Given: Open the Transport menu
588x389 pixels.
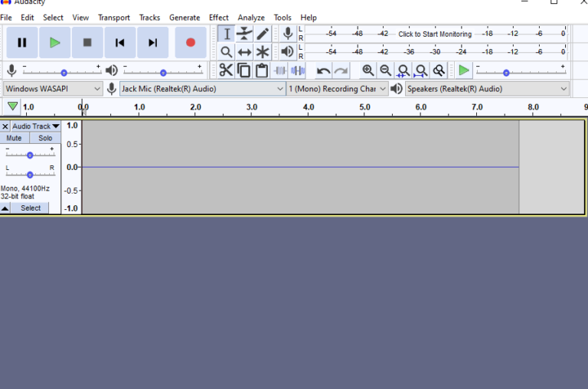Looking at the screenshot, I should [113, 18].
